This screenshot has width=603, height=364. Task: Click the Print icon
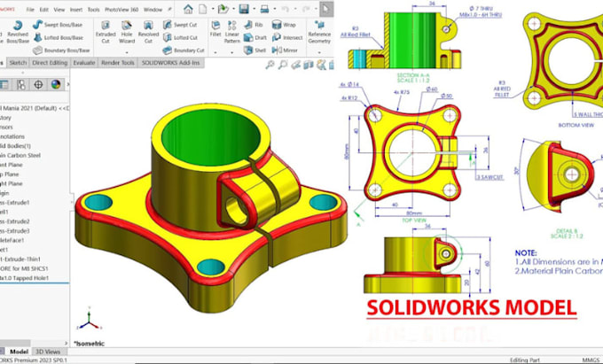pos(264,9)
